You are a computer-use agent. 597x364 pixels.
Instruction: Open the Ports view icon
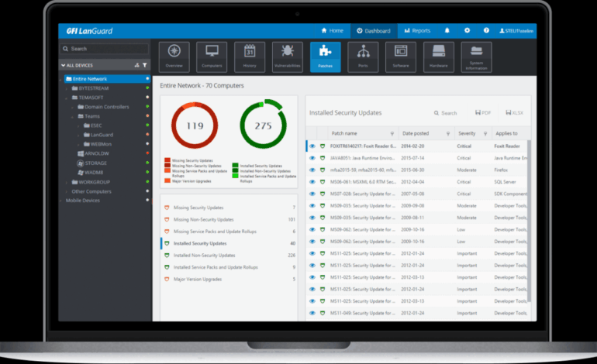(363, 57)
